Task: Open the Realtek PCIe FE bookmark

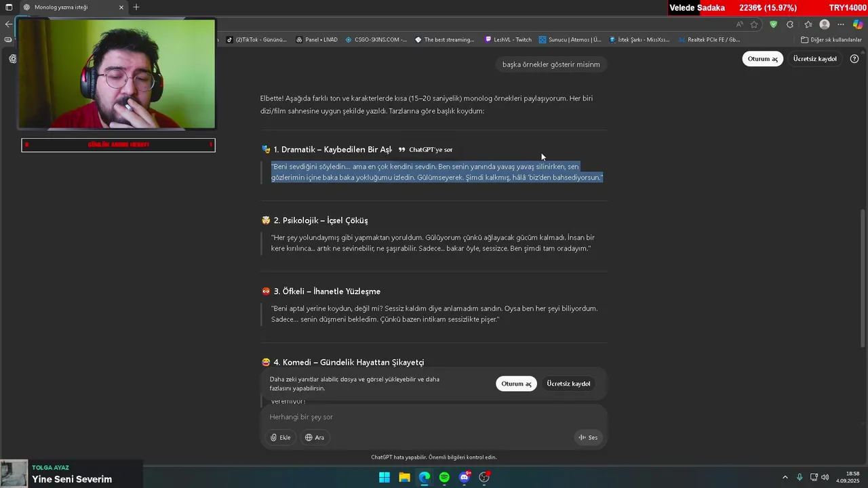Action: [x=709, y=40]
